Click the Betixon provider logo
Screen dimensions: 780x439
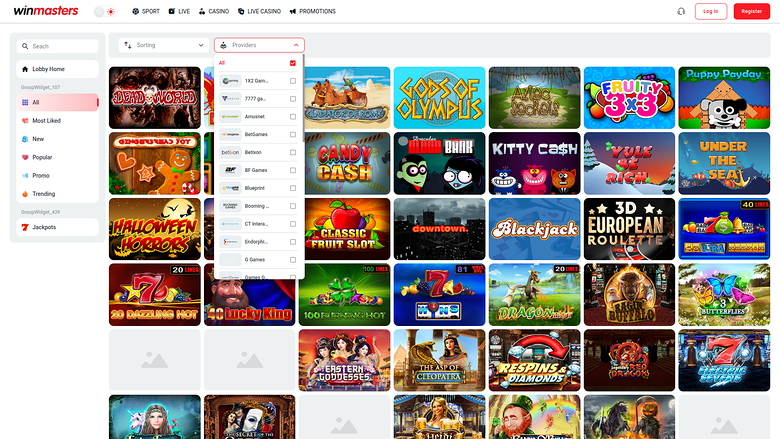[x=230, y=152]
